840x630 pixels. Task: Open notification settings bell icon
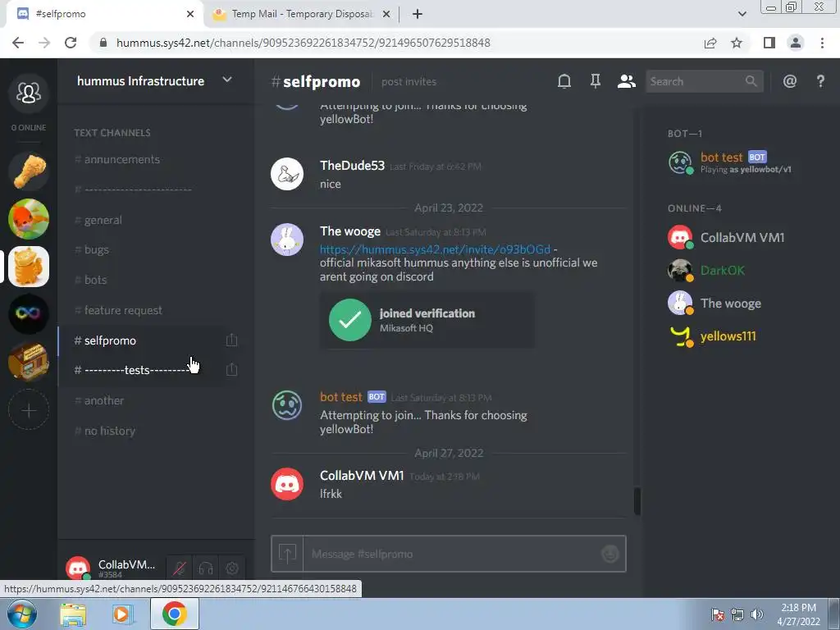564,81
